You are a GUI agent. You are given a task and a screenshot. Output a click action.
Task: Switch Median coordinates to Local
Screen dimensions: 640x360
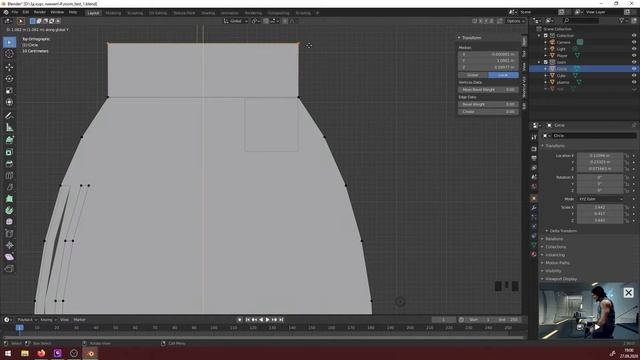click(x=503, y=75)
